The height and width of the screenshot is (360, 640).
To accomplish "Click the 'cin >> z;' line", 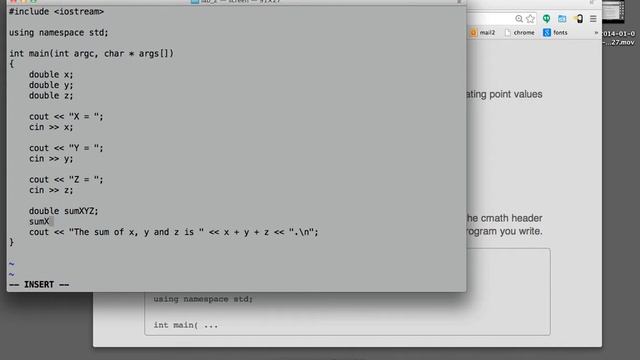I will coord(51,190).
